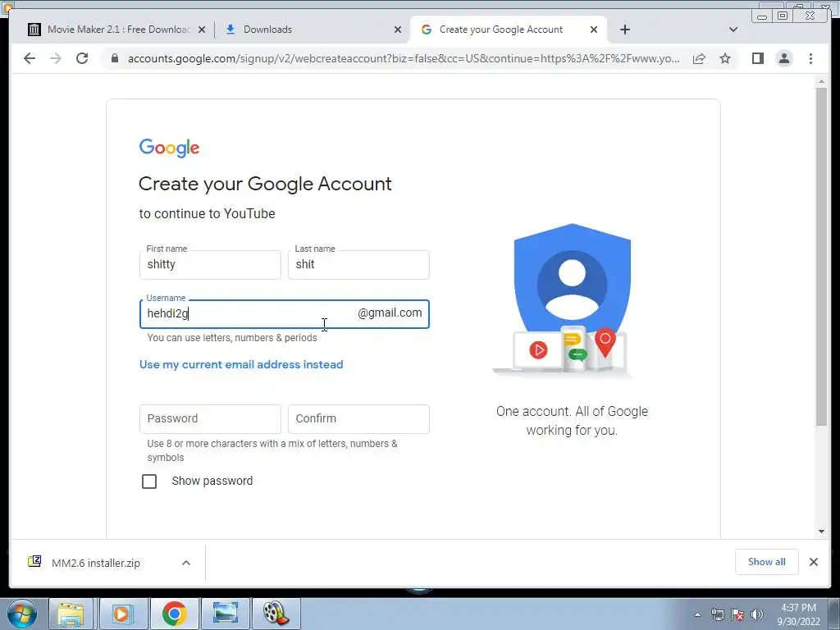The width and height of the screenshot is (840, 630).
Task: Close the Create your Google Account tab
Action: 594,30
